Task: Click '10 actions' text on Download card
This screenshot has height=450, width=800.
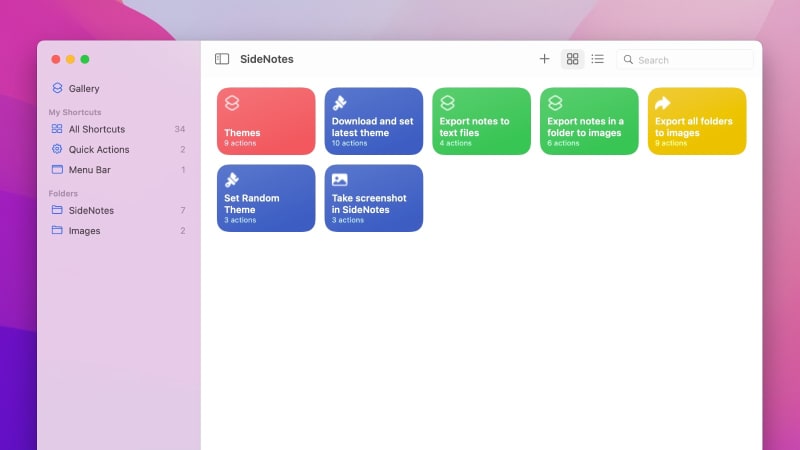Action: click(x=349, y=143)
